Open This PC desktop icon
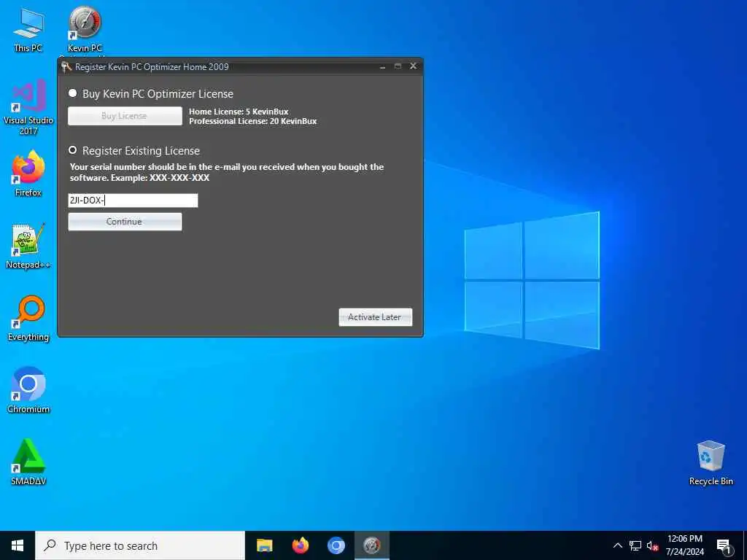 28,29
